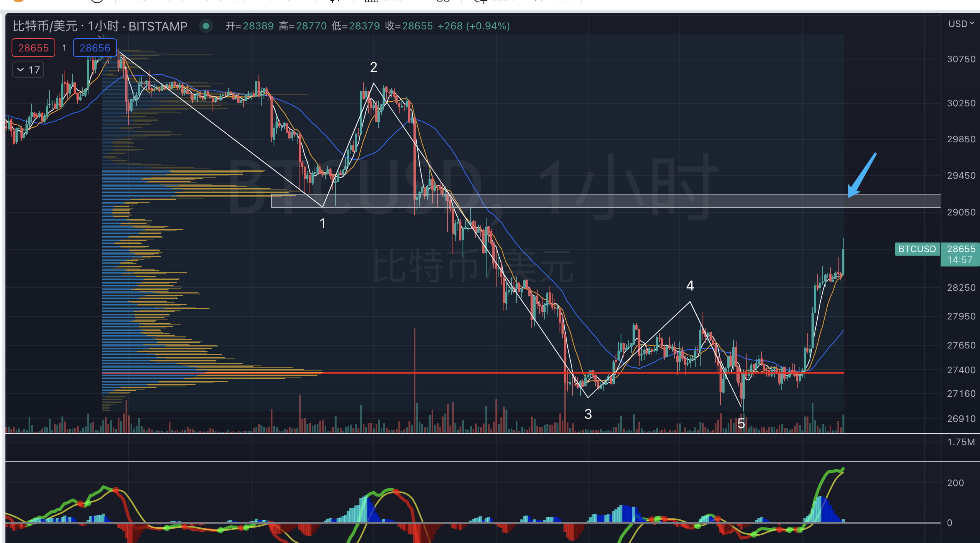
Task: Click the red 28655 sell price button
Action: pyautogui.click(x=33, y=48)
